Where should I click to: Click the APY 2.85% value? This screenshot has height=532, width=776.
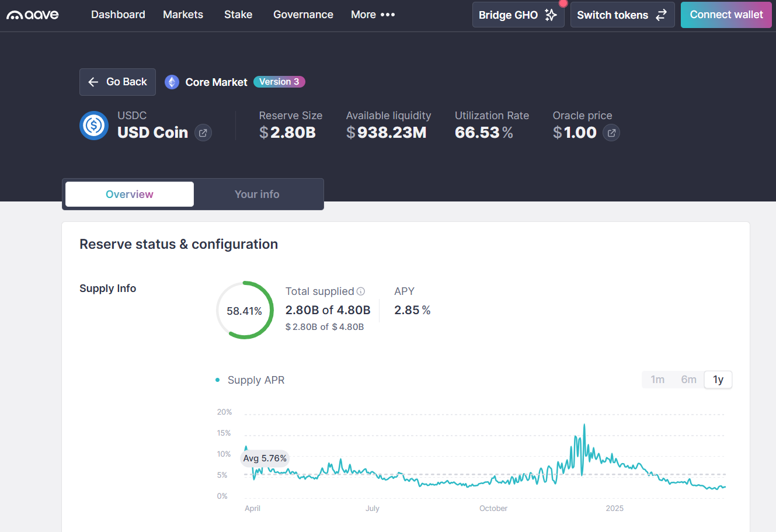tap(412, 310)
